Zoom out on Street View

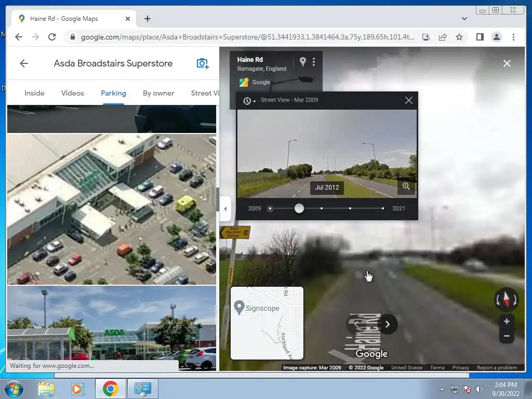(x=507, y=336)
